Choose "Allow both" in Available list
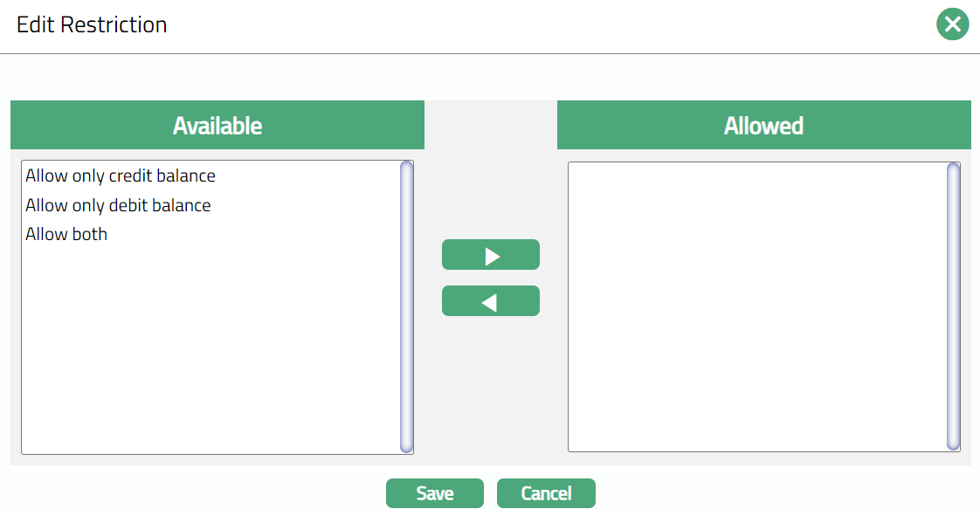The width and height of the screenshot is (980, 516). click(66, 234)
